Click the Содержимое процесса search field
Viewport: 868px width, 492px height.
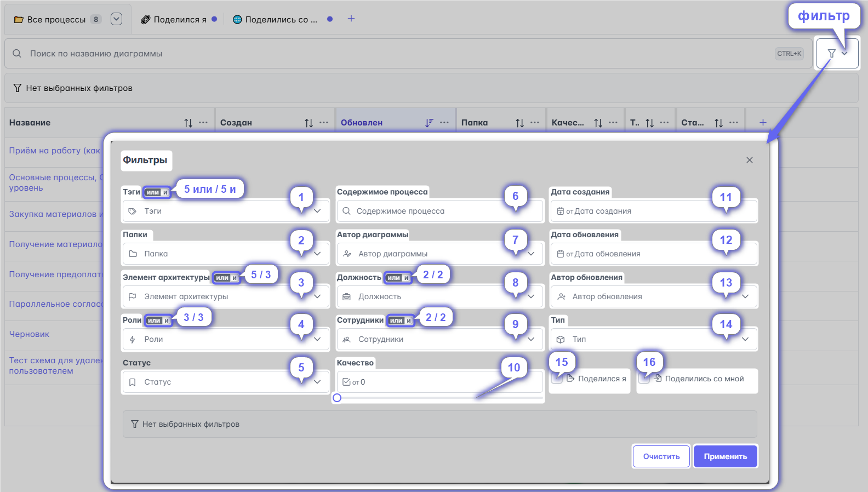(x=439, y=211)
